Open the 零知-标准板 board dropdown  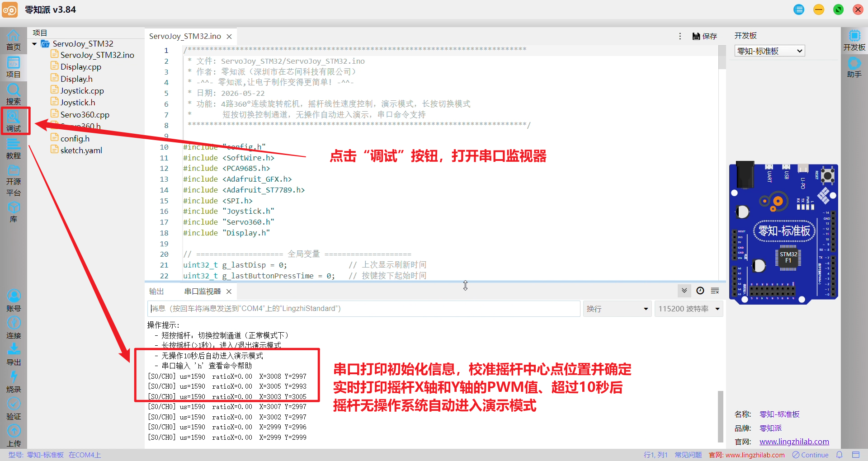(x=770, y=51)
